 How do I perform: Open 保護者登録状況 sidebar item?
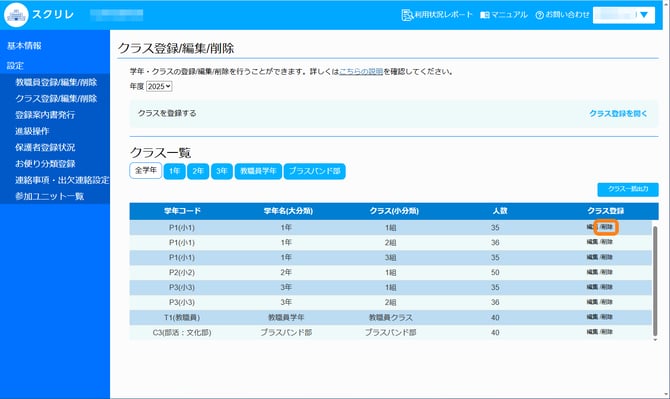pyautogui.click(x=45, y=147)
